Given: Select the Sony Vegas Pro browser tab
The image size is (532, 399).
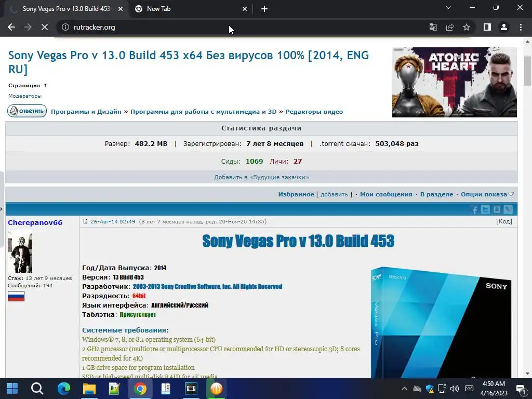Looking at the screenshot, I should (x=66, y=9).
